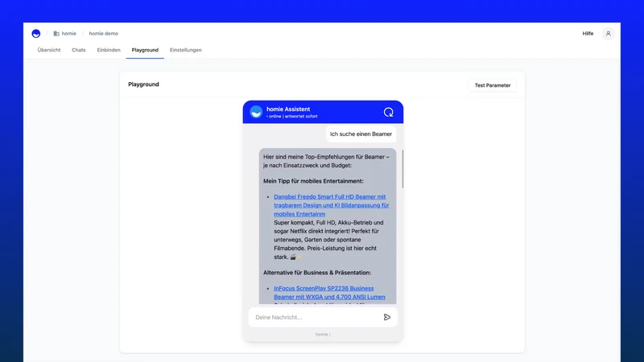The image size is (644, 362).
Task: Open the homie breadcrumb
Action: [x=69, y=34]
